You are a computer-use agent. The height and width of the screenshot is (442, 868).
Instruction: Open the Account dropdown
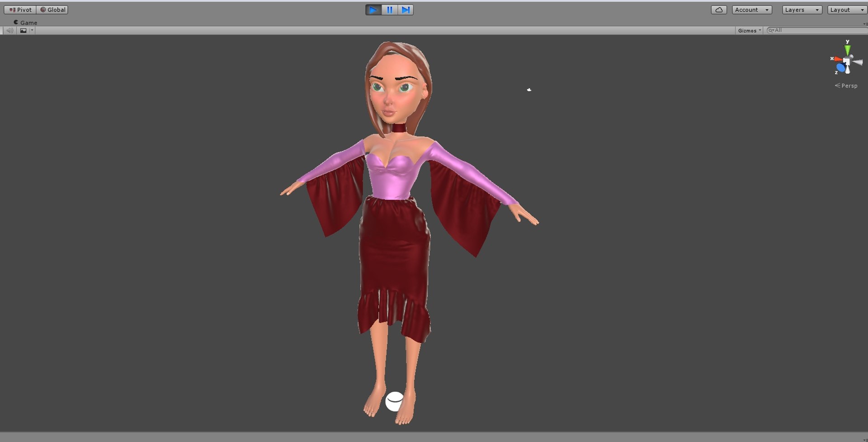pyautogui.click(x=752, y=10)
